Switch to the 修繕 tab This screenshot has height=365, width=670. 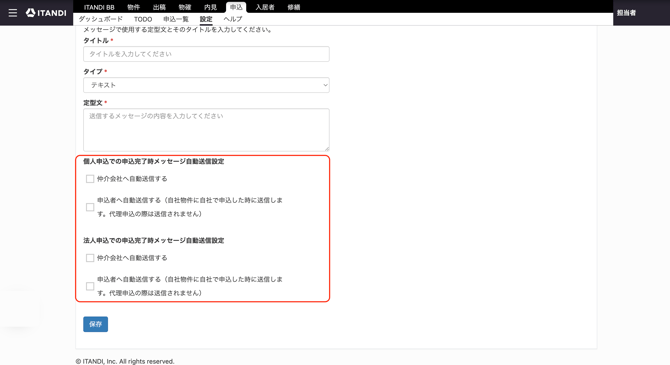[x=294, y=7]
